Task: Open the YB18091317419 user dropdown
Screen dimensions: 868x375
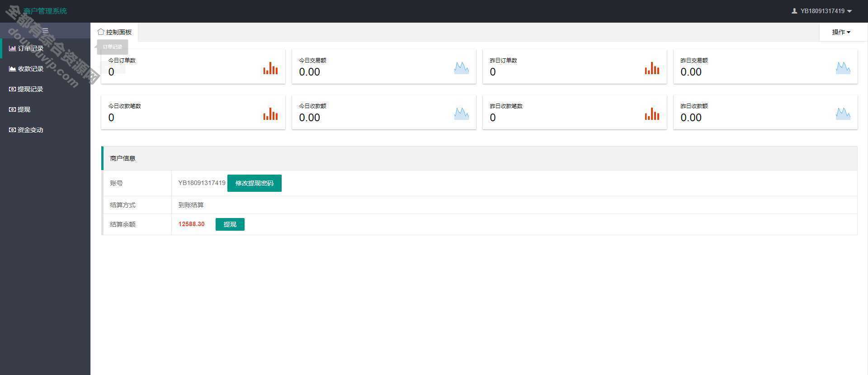Action: coord(822,11)
